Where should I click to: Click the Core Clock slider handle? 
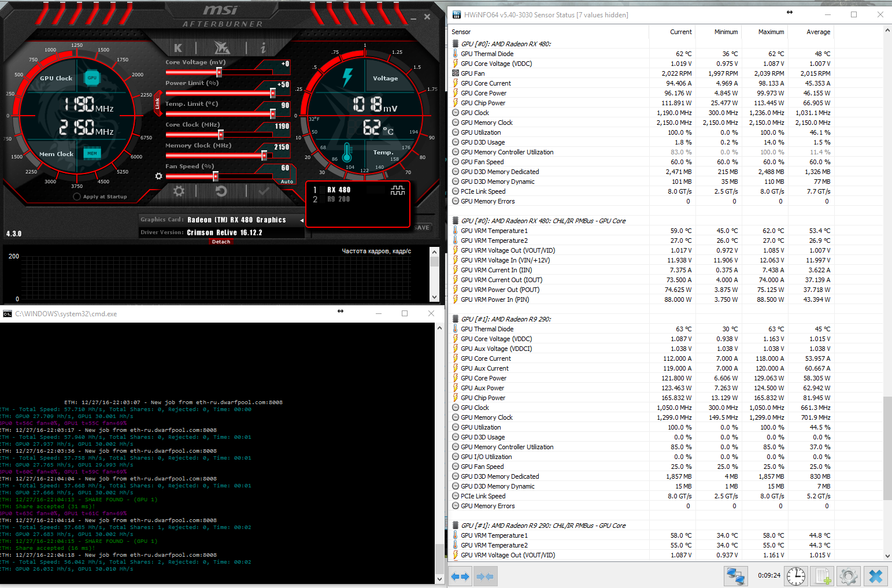coord(221,135)
